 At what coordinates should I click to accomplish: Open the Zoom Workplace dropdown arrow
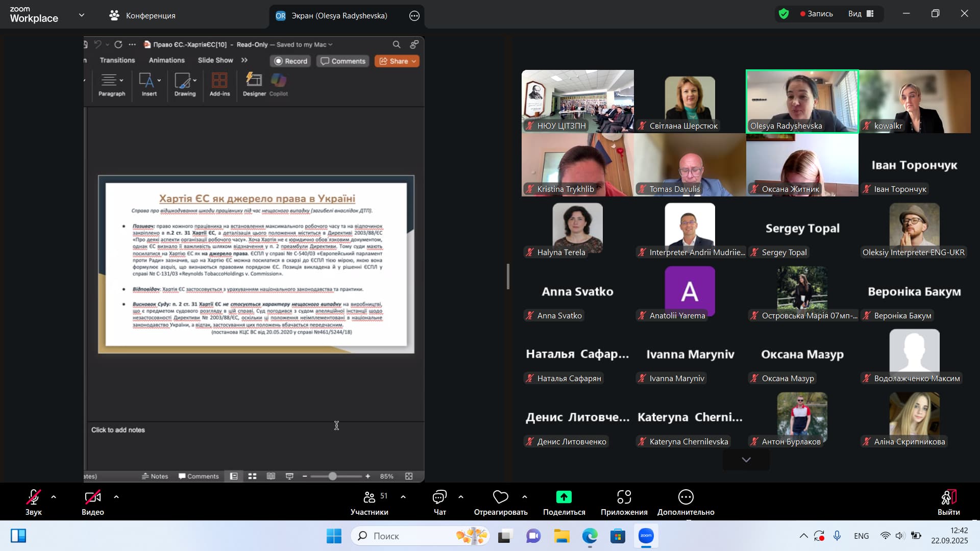coord(82,15)
